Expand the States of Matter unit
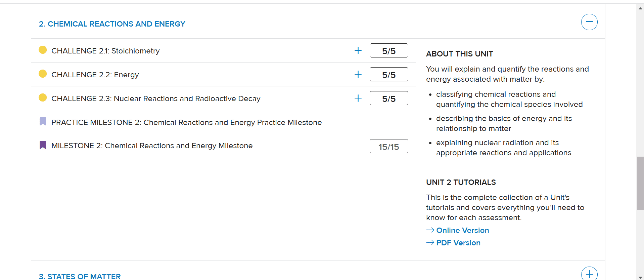The height and width of the screenshot is (280, 644). 589,274
